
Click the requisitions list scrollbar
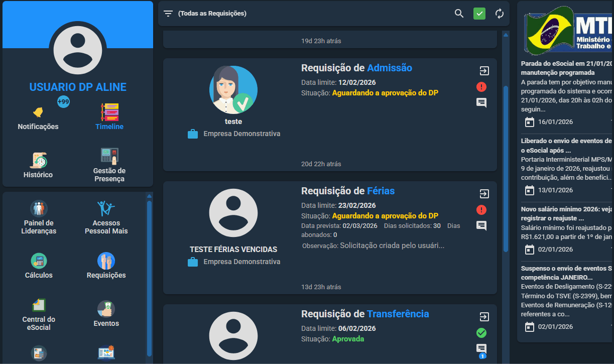pyautogui.click(x=506, y=168)
